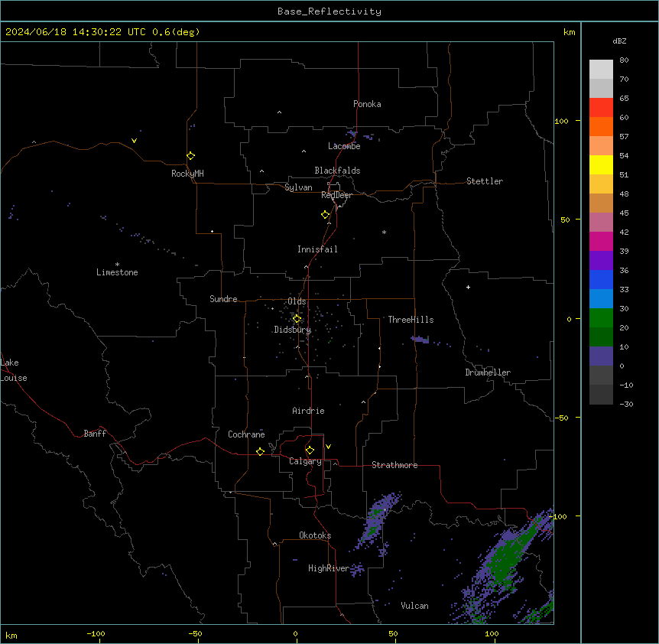Click the -50 tick on the bottom axis
Viewport: 659px width, 644px height.
[196, 633]
